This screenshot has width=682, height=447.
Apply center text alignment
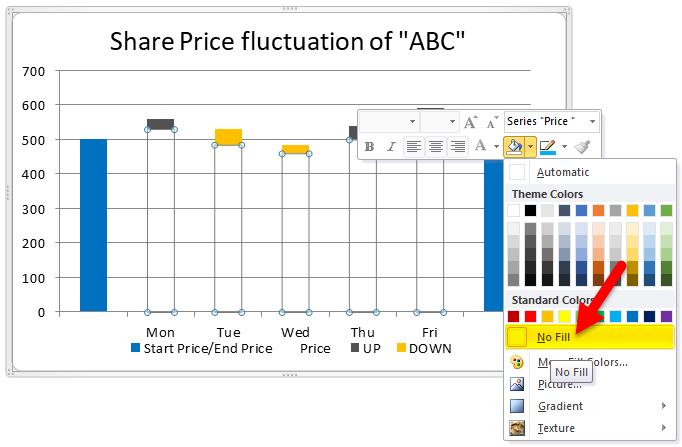436,147
